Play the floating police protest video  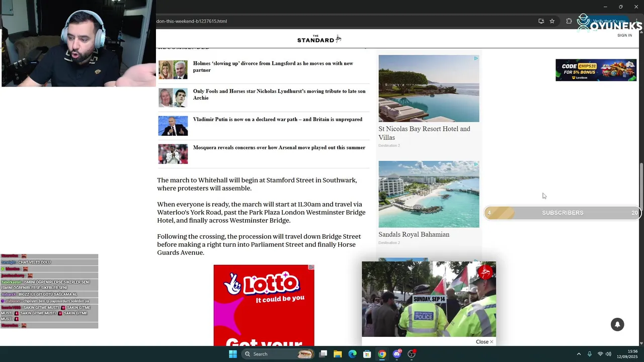pos(429,299)
